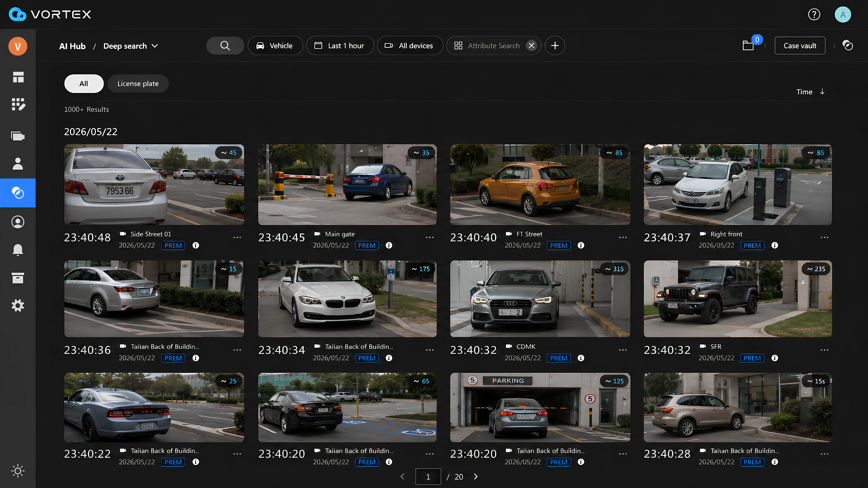This screenshot has height=488, width=868.
Task: Open the alarm bell icon in sidebar
Action: [18, 250]
